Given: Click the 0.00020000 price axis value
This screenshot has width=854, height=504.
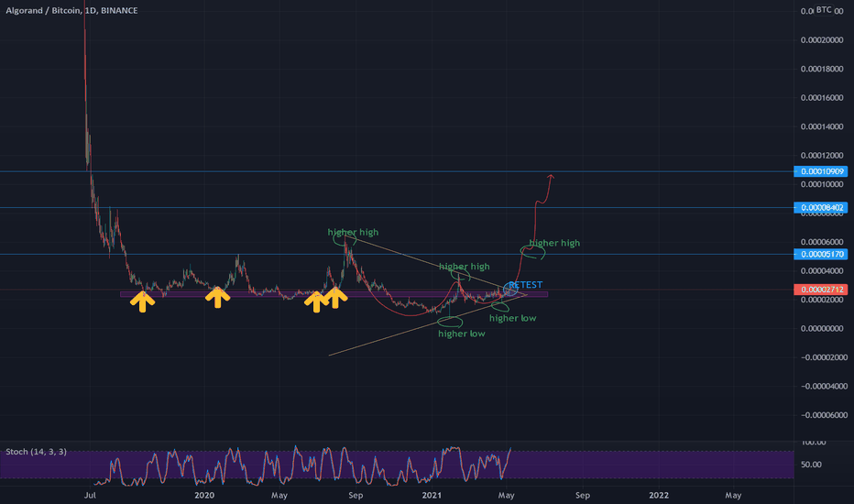Looking at the screenshot, I should coord(822,39).
